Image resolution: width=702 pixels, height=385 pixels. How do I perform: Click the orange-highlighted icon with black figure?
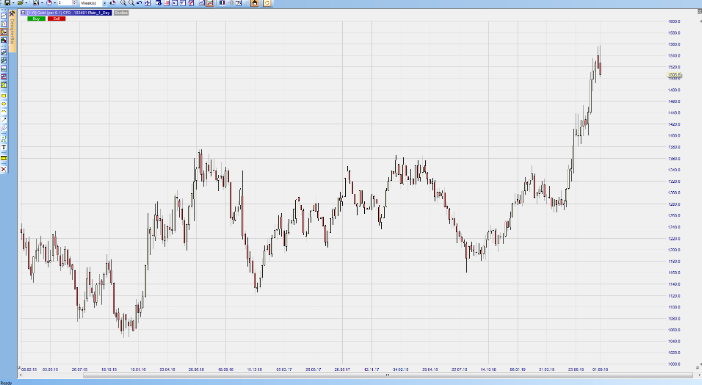pyautogui.click(x=254, y=3)
